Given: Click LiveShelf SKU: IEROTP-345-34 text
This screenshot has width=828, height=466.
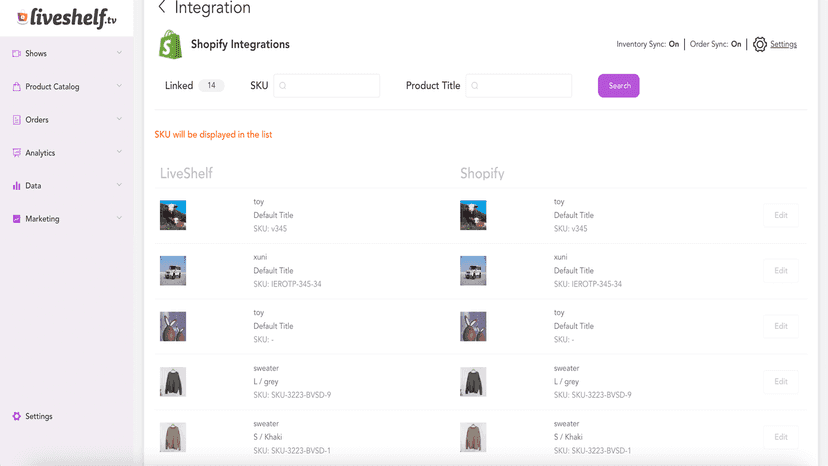Looking at the screenshot, I should [x=287, y=284].
